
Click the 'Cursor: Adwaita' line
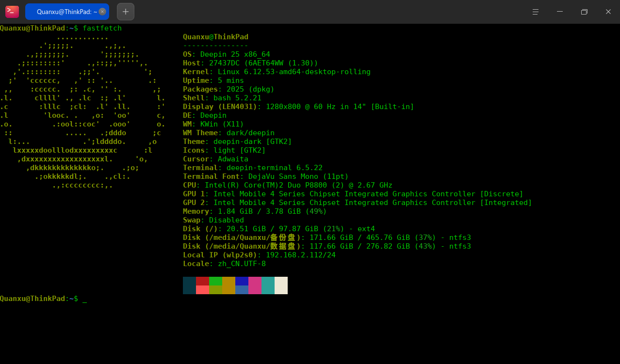coord(215,159)
